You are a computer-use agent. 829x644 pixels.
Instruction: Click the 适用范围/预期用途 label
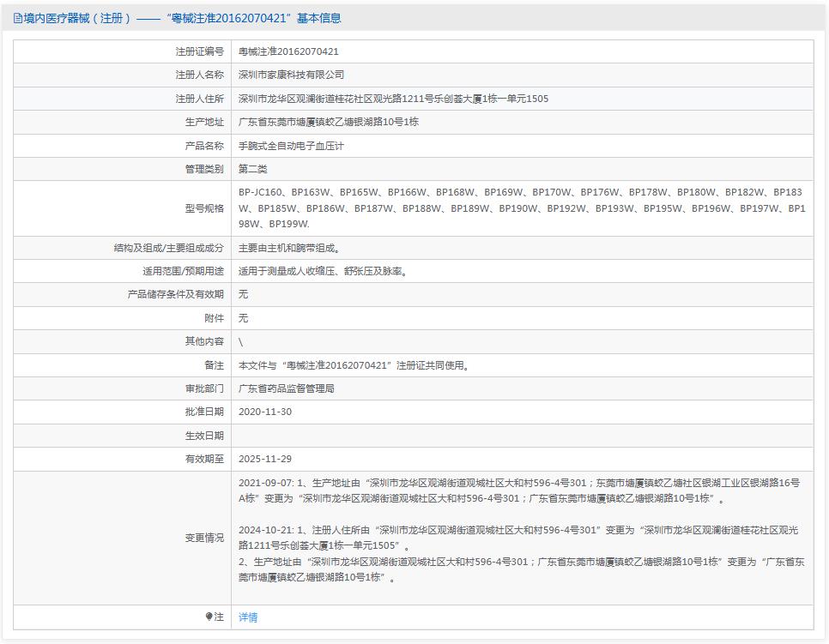click(x=183, y=271)
